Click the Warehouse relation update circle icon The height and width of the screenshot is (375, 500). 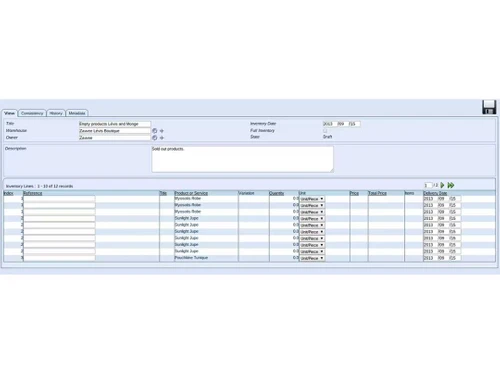[155, 131]
